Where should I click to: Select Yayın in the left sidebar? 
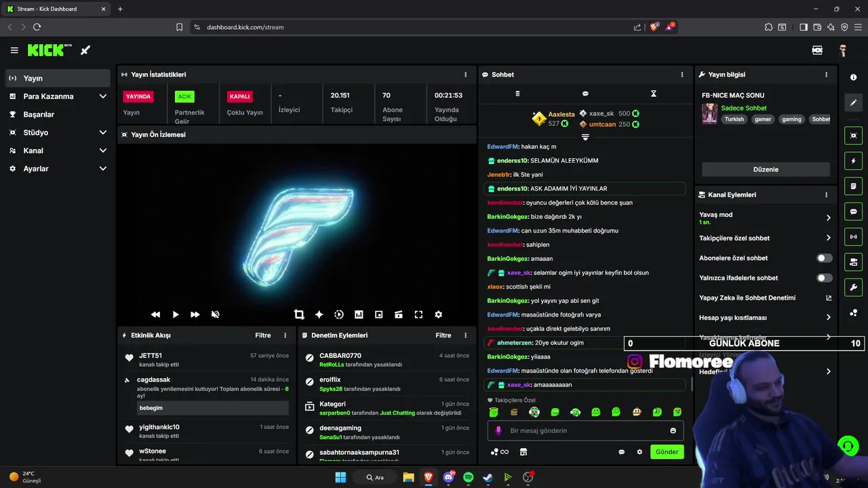coord(58,78)
